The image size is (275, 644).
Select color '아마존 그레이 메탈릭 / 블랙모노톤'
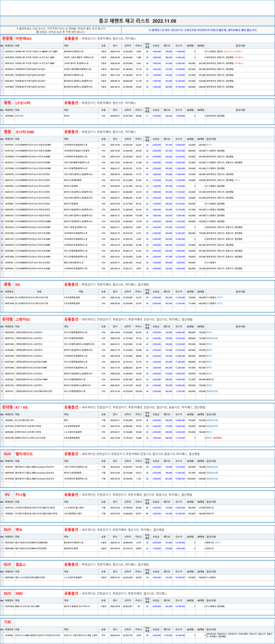[79, 58]
